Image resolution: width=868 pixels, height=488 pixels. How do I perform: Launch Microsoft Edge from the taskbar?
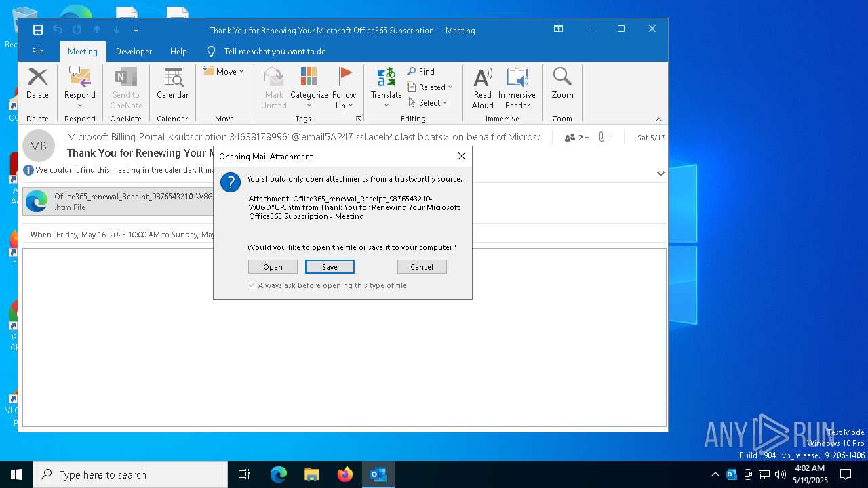279,474
